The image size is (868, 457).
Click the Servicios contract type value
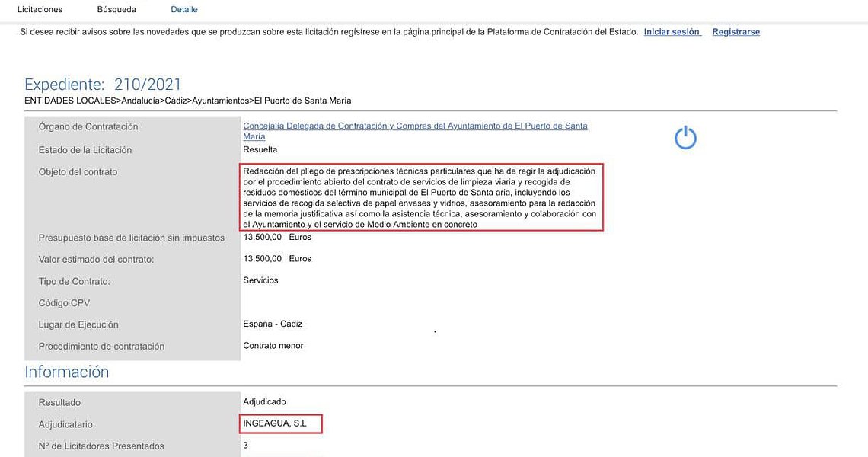(x=260, y=280)
